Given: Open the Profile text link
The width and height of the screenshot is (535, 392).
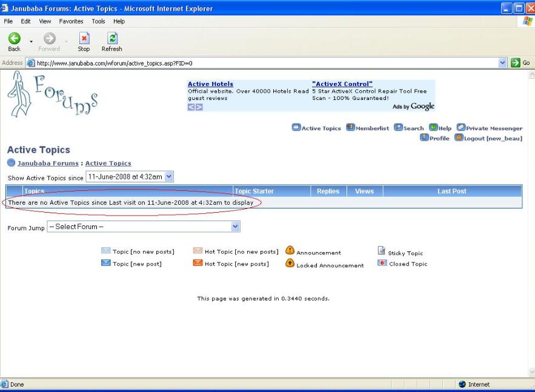Looking at the screenshot, I should [439, 138].
